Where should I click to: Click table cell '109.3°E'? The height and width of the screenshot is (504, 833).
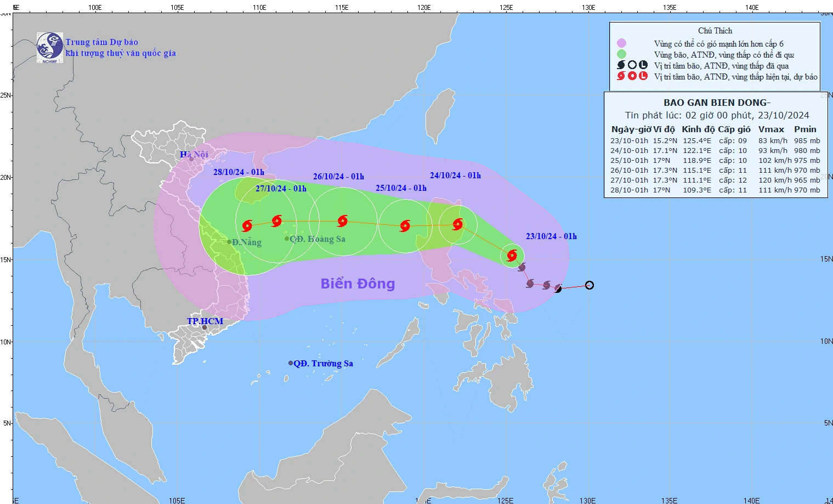point(697,190)
